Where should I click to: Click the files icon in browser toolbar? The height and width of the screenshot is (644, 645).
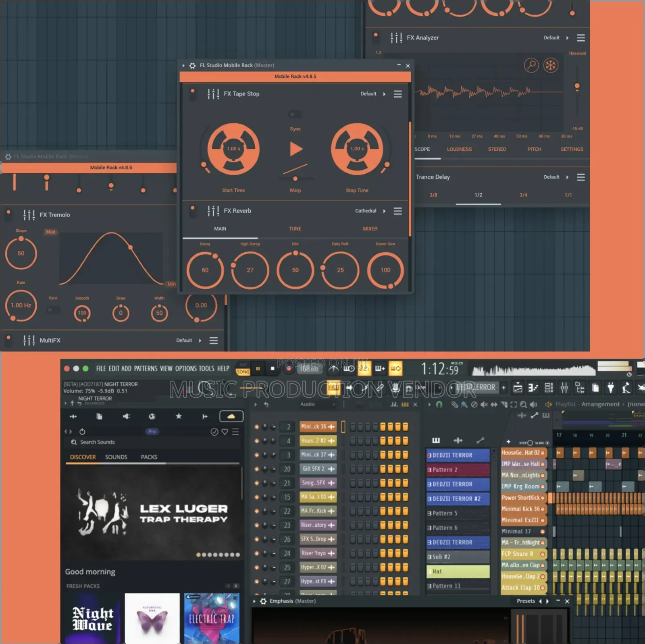point(100,416)
